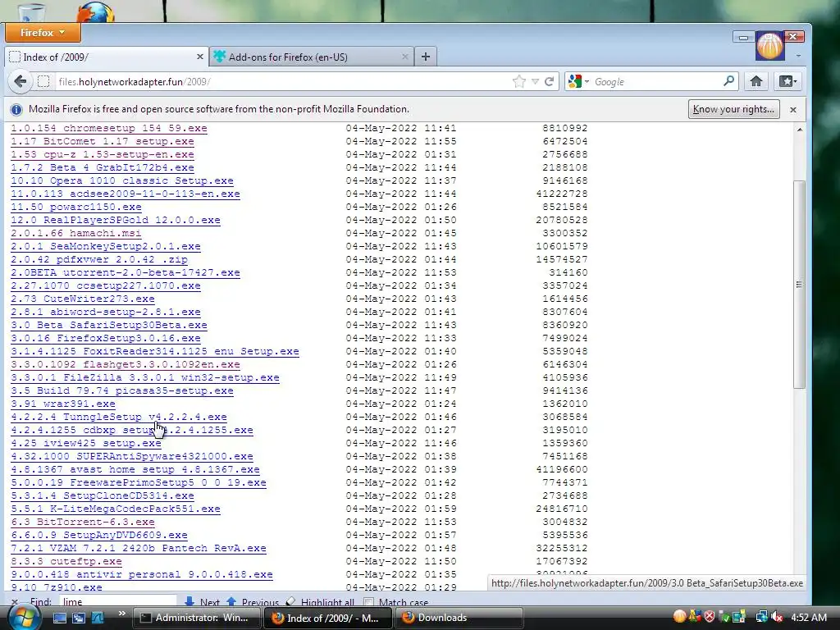
Task: Open the wrar391.exe link
Action: [63, 404]
